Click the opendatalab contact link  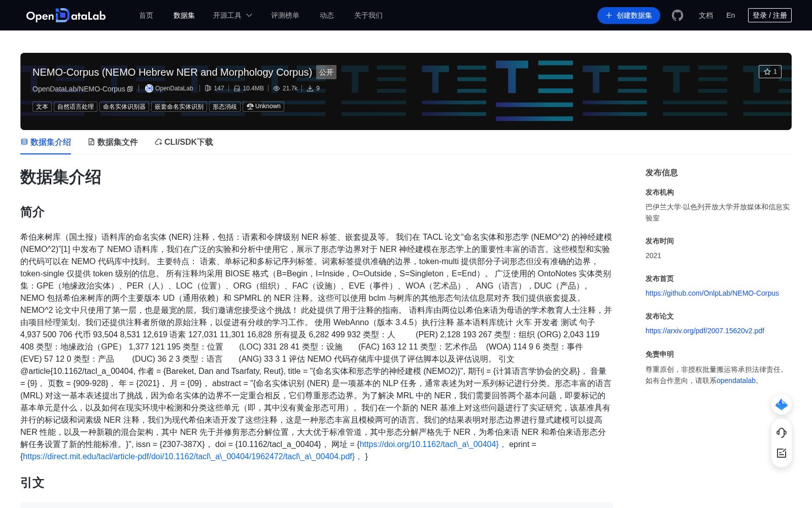(736, 380)
